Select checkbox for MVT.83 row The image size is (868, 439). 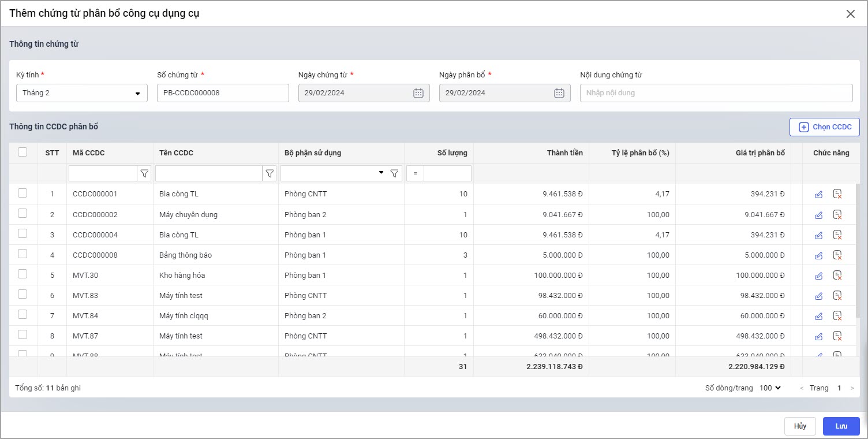tap(23, 295)
